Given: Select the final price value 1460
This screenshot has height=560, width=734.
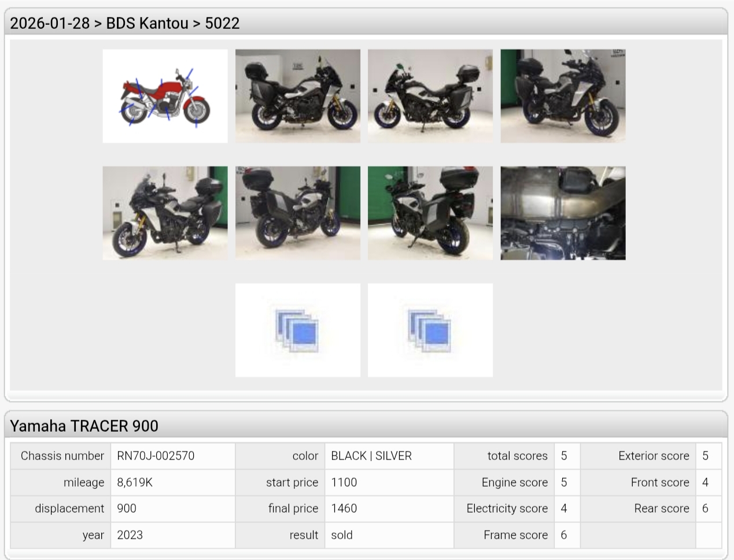Looking at the screenshot, I should coord(344,509).
